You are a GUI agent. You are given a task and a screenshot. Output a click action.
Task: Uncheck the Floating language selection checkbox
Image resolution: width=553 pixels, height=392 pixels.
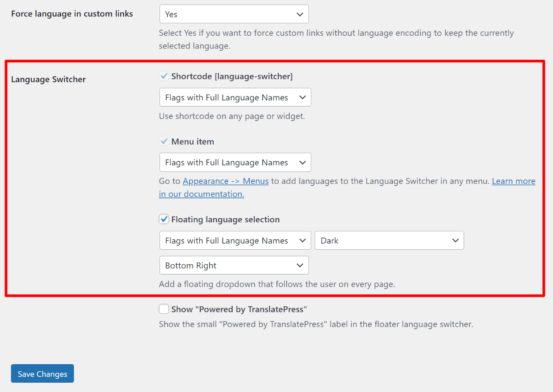coord(164,219)
